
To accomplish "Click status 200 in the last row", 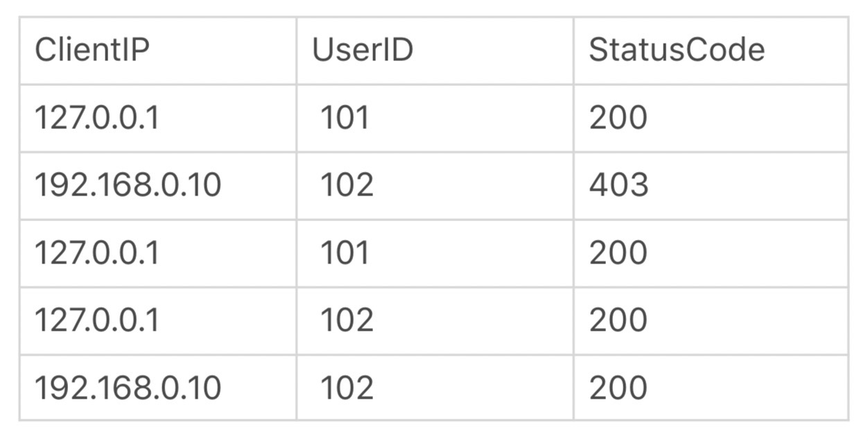I will 618,388.
